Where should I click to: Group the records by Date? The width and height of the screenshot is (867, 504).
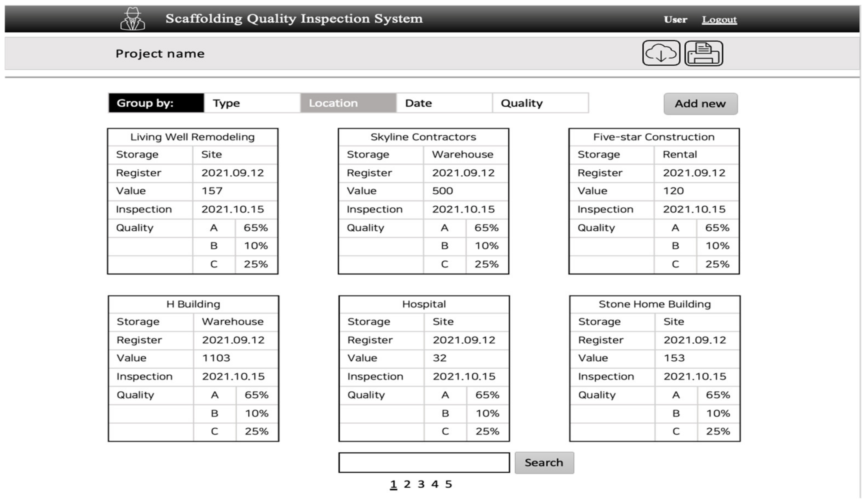tap(444, 103)
